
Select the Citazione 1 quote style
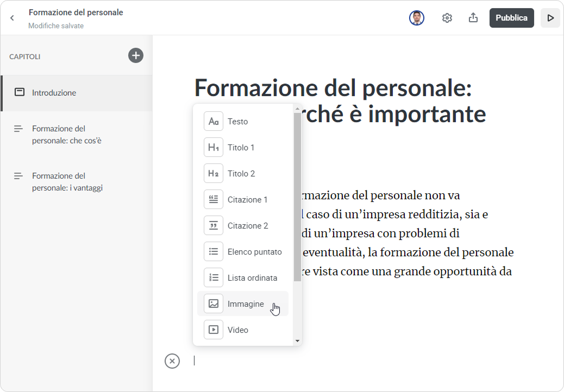[247, 200]
